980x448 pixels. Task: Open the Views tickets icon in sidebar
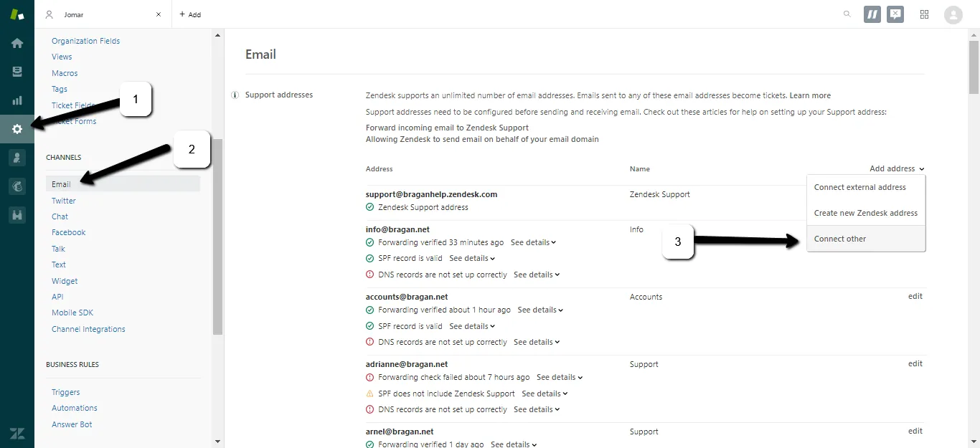(17, 72)
